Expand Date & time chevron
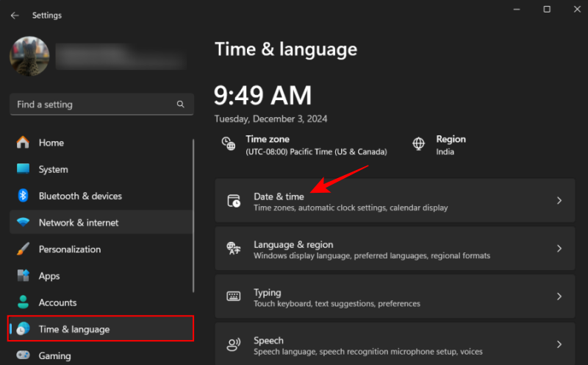Image resolution: width=588 pixels, height=365 pixels. click(559, 201)
